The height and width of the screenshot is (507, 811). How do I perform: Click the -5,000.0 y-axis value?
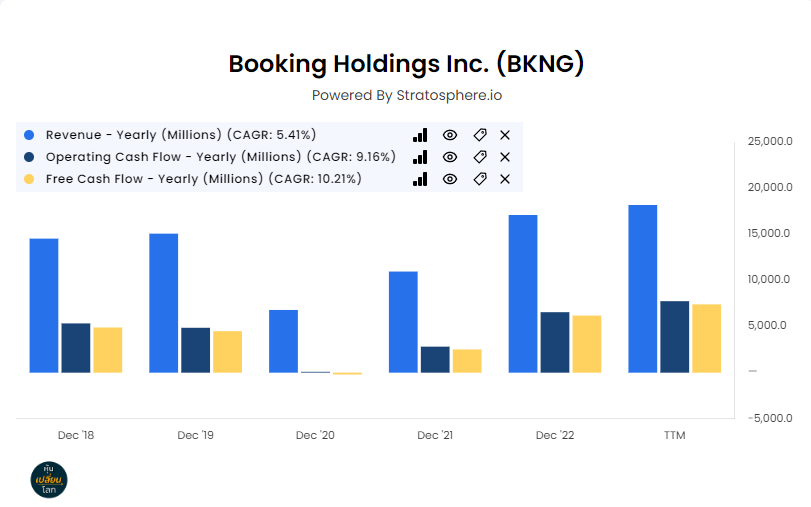[x=770, y=418]
